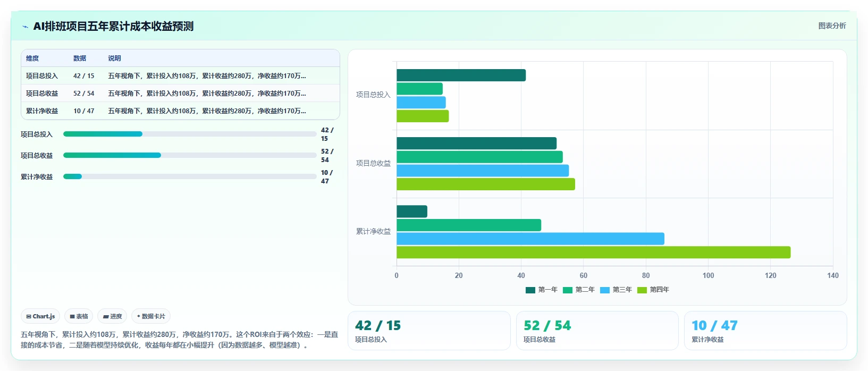Viewport: 868px width, 371px height.
Task: Click the 图表分析 label in header
Action: click(x=832, y=26)
